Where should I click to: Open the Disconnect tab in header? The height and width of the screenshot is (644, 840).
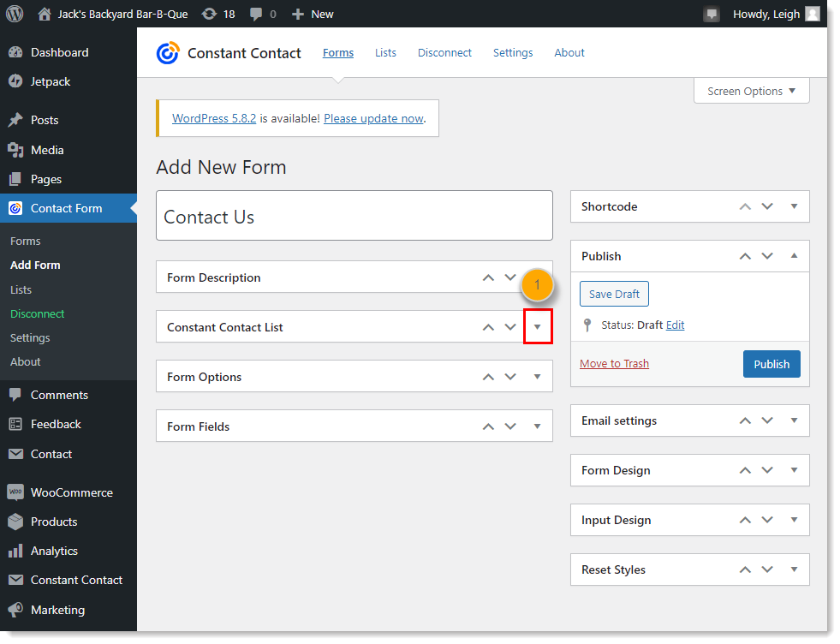[444, 52]
